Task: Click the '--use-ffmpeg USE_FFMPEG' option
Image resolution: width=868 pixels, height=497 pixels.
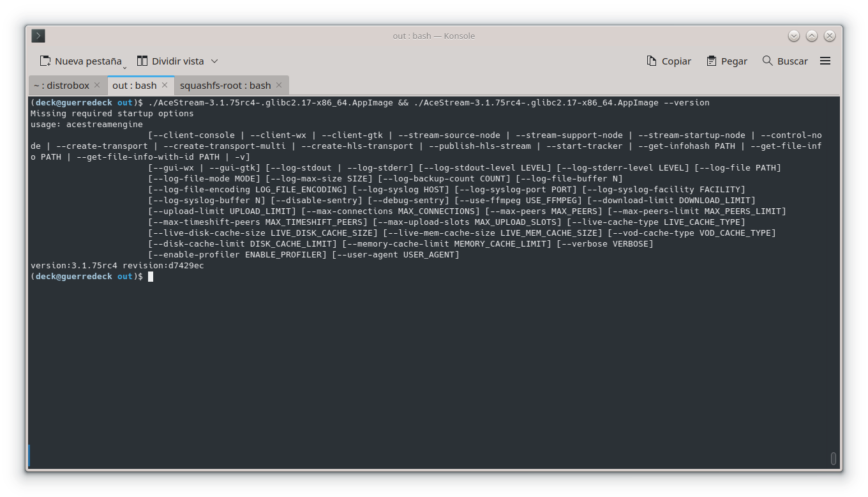Action: pos(518,201)
